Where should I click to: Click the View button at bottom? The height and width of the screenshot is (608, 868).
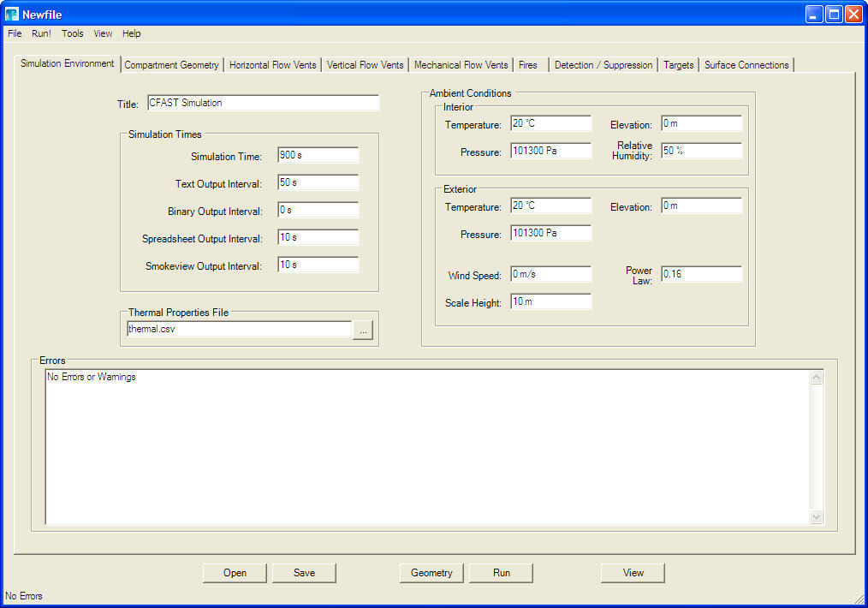[633, 573]
